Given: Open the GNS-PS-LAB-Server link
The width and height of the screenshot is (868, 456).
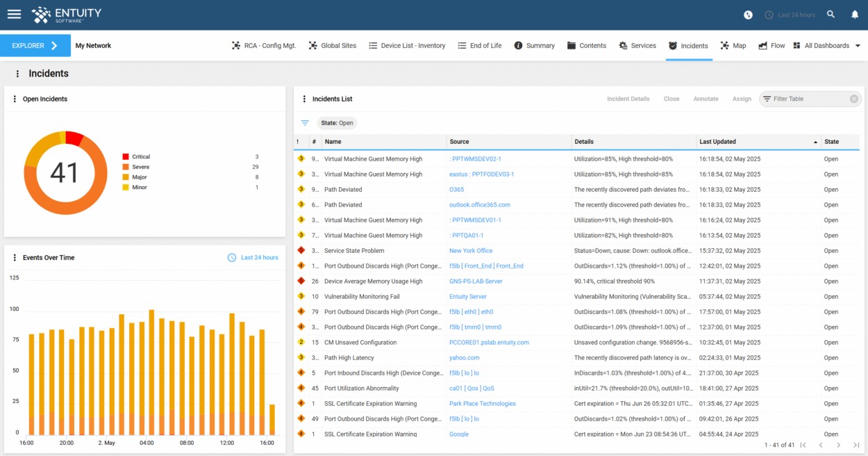Looking at the screenshot, I should coord(476,282).
